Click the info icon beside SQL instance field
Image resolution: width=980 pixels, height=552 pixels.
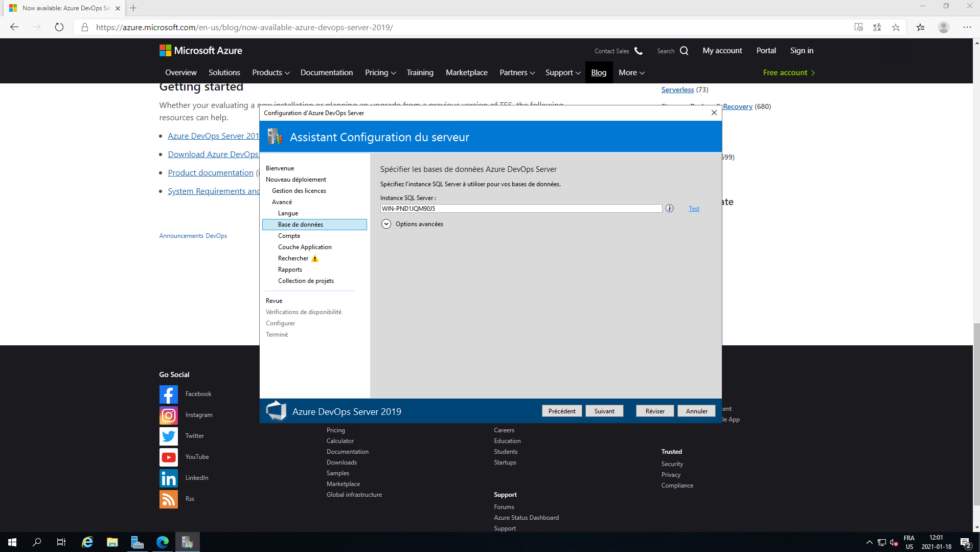pyautogui.click(x=669, y=208)
